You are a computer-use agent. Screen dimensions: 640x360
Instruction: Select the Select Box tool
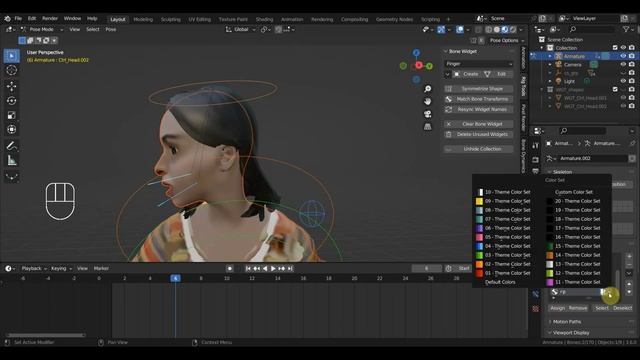pos(11,56)
